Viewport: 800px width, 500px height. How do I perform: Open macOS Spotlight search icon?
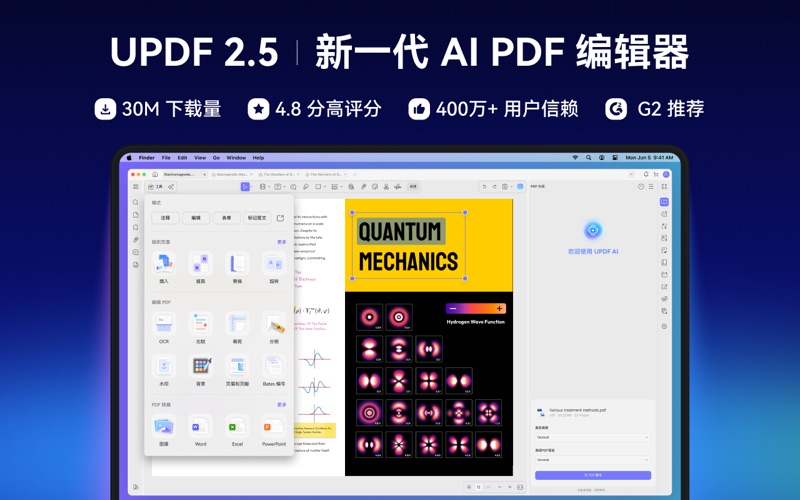(x=588, y=158)
